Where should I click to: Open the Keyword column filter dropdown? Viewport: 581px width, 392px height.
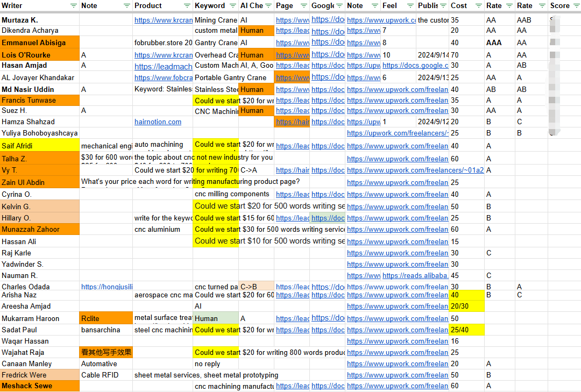point(233,5)
